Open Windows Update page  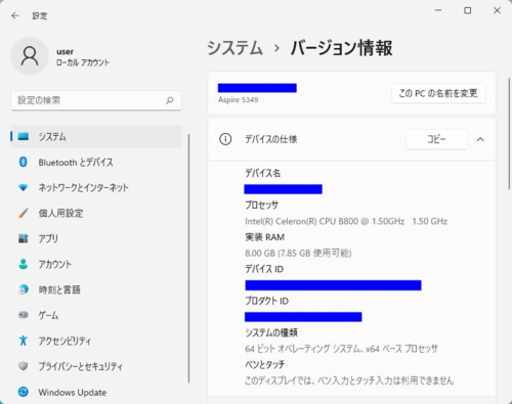(x=96, y=392)
